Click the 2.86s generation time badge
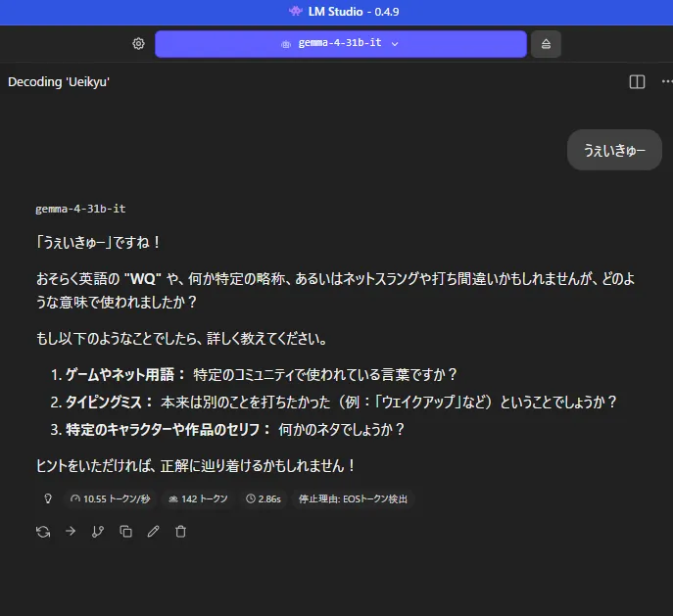Screen dimensions: 673x616 (x=264, y=498)
